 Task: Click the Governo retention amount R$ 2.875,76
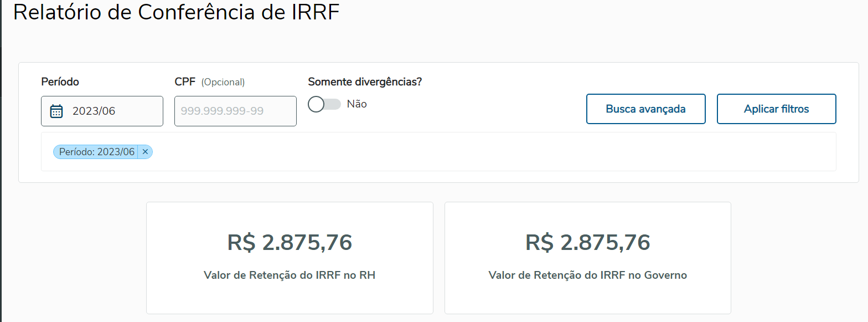pyautogui.click(x=587, y=243)
